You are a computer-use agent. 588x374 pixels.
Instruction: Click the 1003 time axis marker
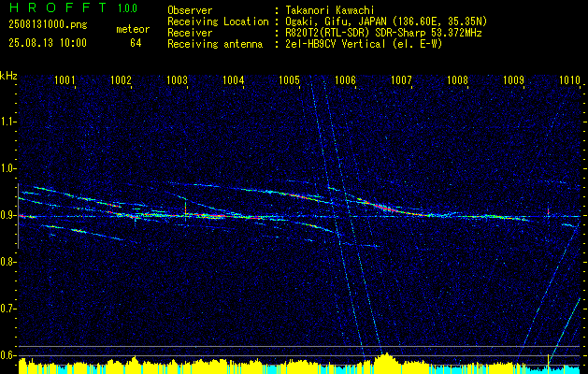[177, 79]
